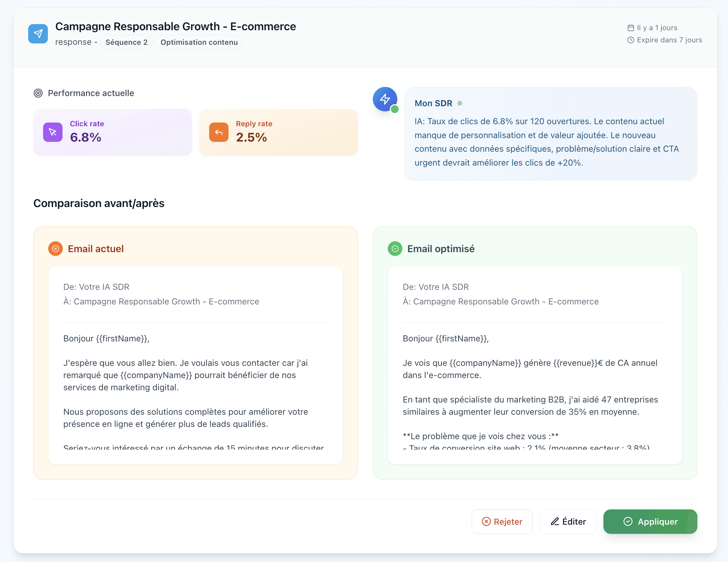Click 'De: Votre IA SDR' in Email actuel
This screenshot has height=562, width=728.
coord(96,287)
